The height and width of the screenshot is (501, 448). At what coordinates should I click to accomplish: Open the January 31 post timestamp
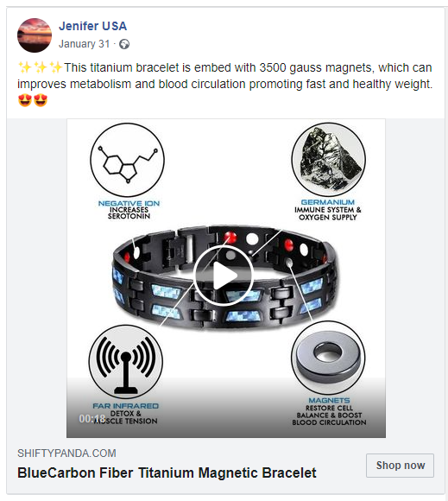click(x=85, y=44)
